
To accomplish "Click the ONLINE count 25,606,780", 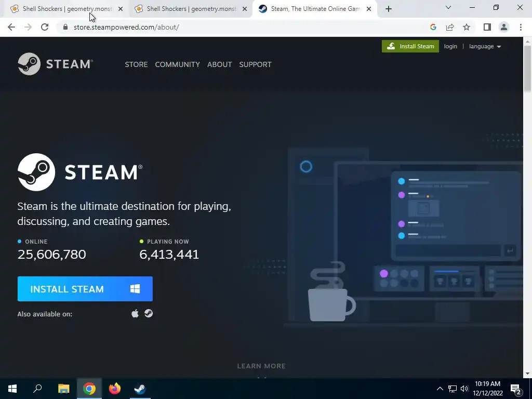I will (51, 254).
